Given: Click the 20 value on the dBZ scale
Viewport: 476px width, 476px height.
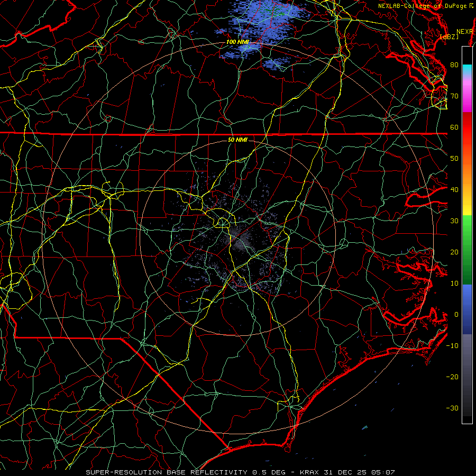Looking at the screenshot, I should pos(454,252).
